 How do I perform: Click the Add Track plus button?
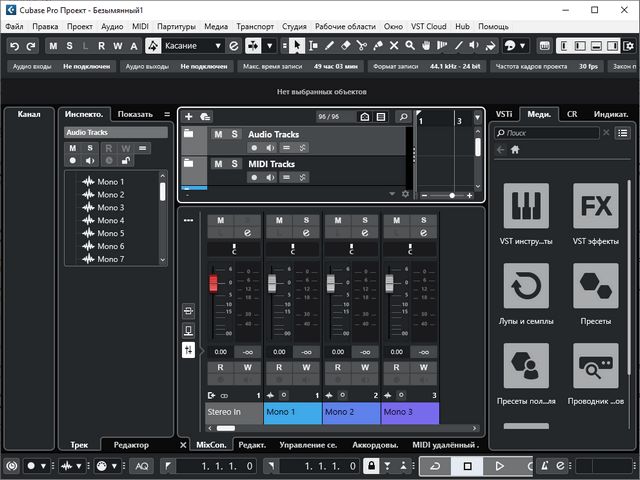pos(189,117)
